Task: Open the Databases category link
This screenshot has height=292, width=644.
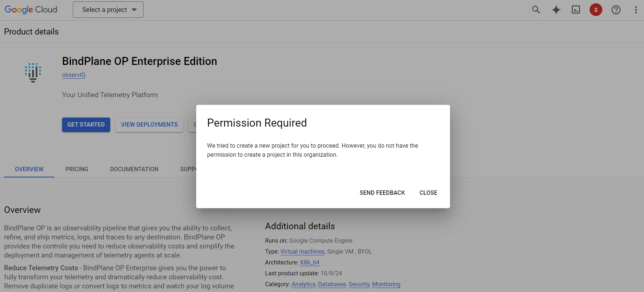Action: [x=332, y=284]
